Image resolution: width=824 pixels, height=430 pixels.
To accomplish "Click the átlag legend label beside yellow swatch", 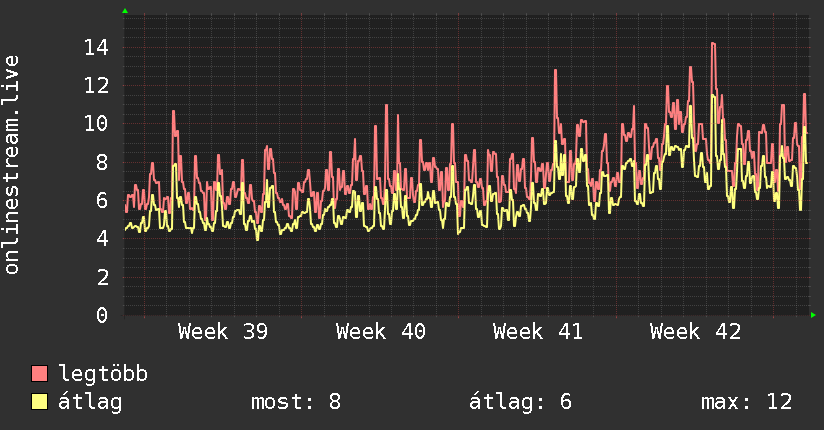I will 90,402.
